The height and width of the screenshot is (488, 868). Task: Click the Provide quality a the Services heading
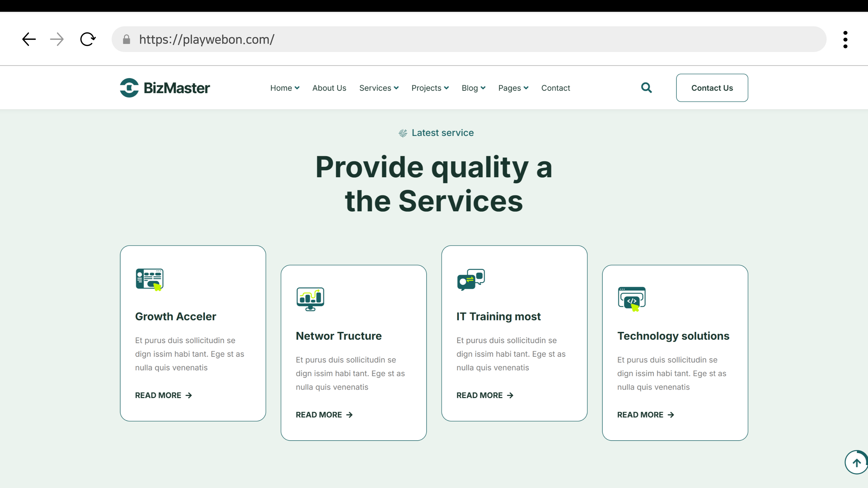434,184
